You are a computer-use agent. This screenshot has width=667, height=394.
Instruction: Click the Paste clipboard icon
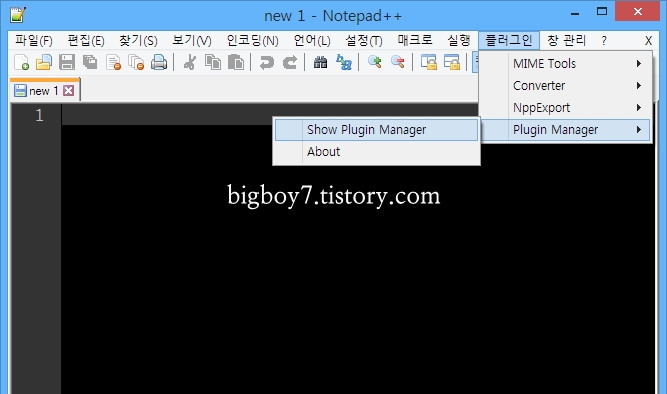pos(236,62)
